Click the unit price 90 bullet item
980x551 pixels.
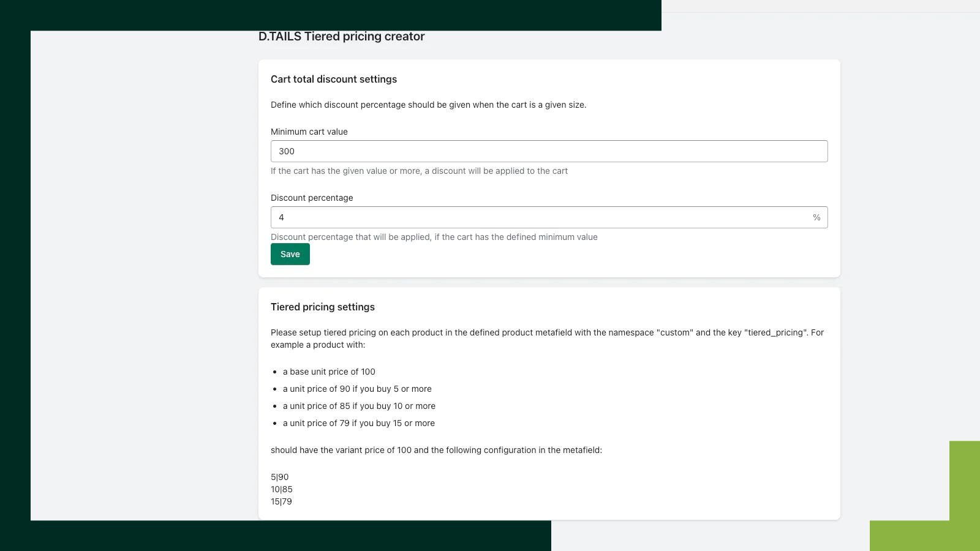(357, 389)
